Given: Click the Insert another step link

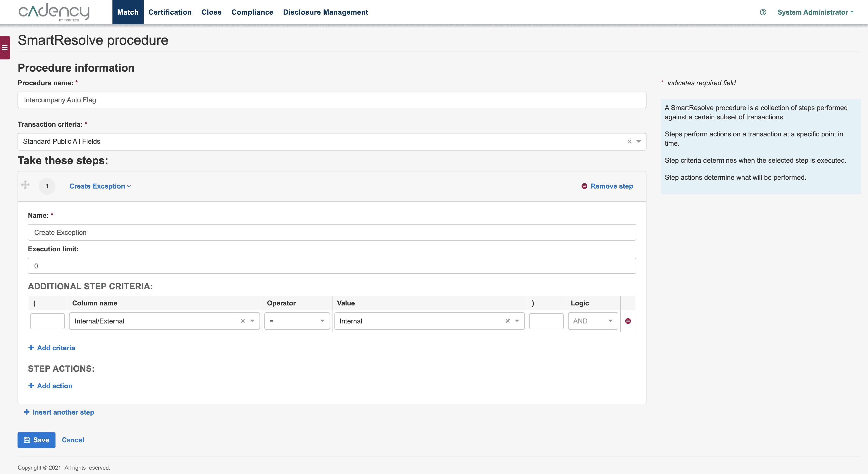Looking at the screenshot, I should [63, 412].
